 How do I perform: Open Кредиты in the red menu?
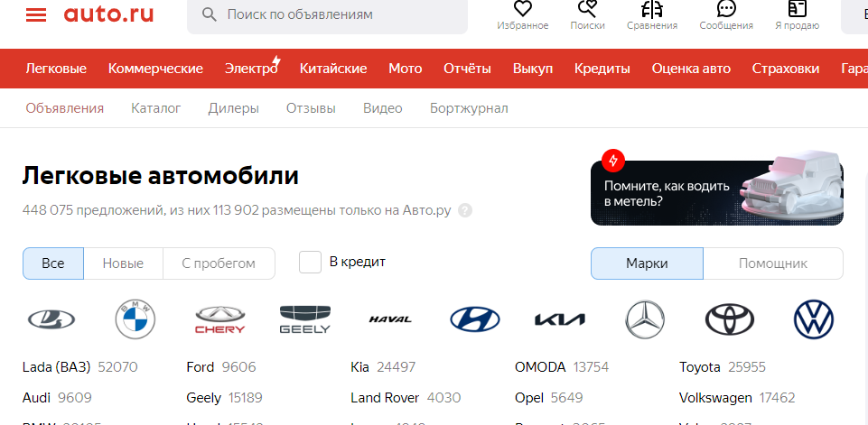click(x=602, y=69)
